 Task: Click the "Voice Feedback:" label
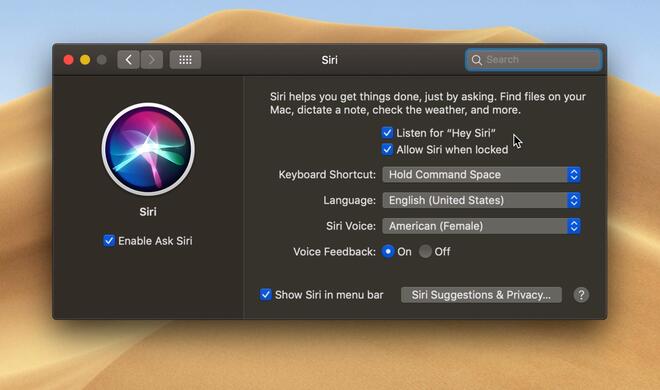click(x=334, y=252)
